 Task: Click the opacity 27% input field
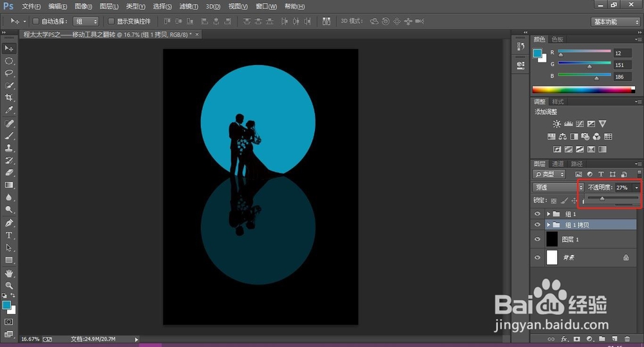pos(622,187)
